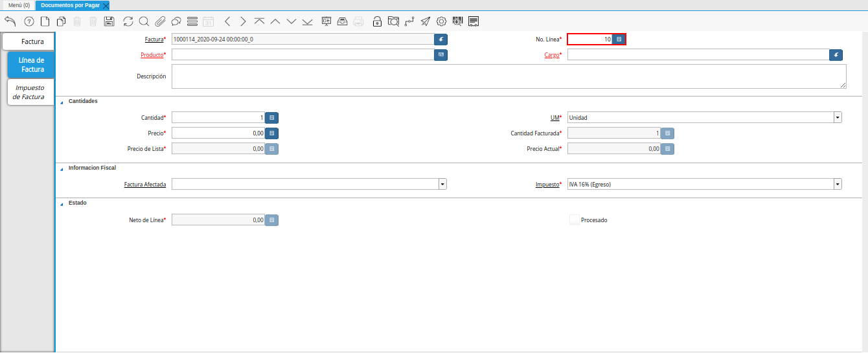This screenshot has width=868, height=353.
Task: Jump to first record icon
Action: point(259,21)
